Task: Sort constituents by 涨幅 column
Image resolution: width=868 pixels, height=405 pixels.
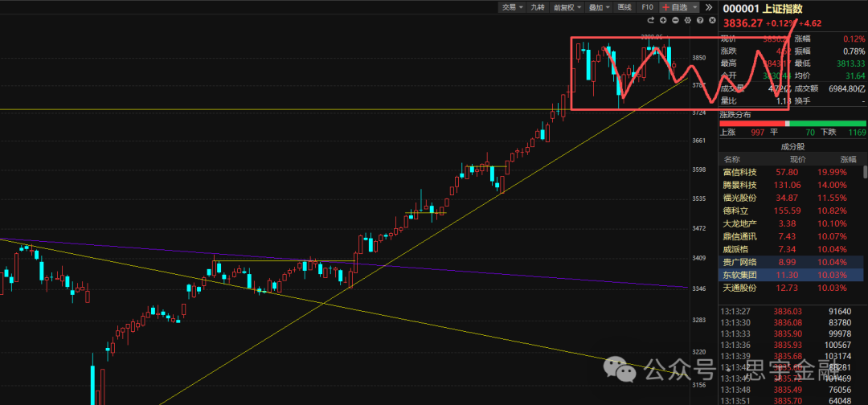Action: point(849,159)
